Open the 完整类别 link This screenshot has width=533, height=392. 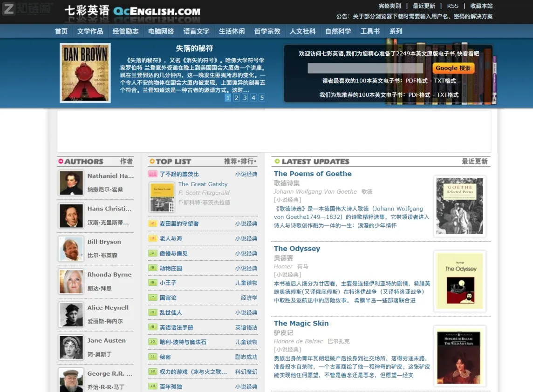click(x=389, y=6)
